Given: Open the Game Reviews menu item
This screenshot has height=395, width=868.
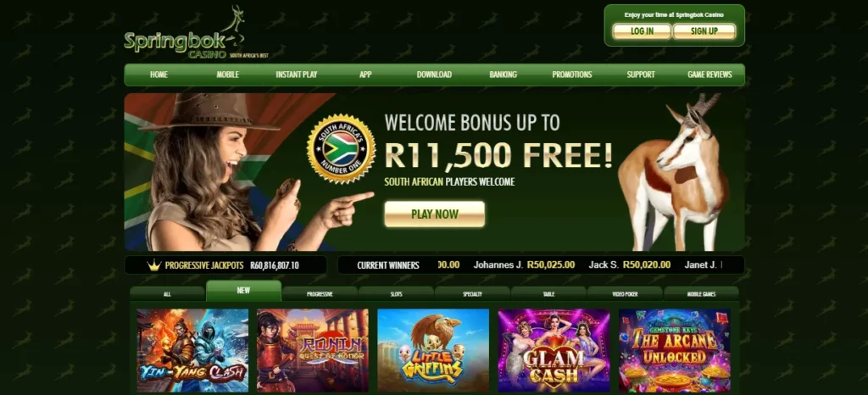Looking at the screenshot, I should 709,75.
